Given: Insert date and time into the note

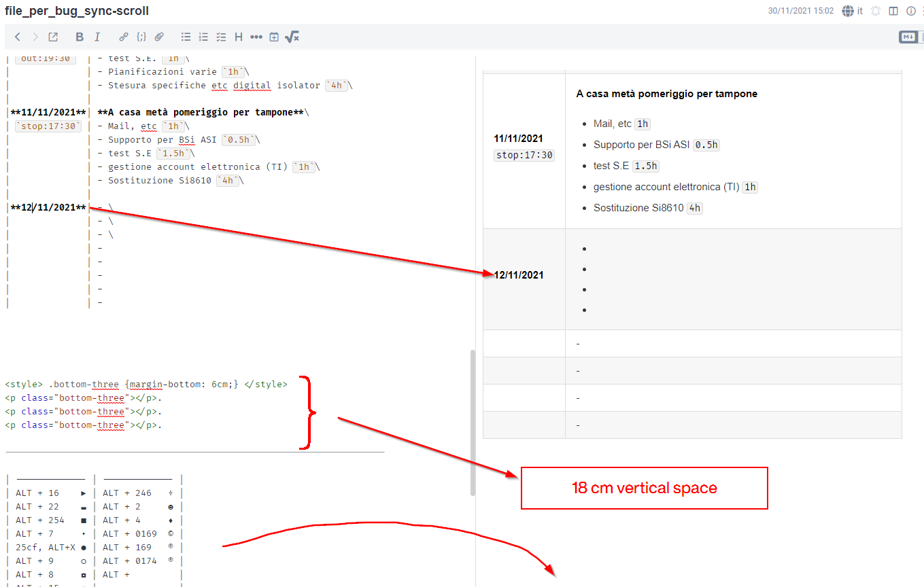Looking at the screenshot, I should [273, 37].
